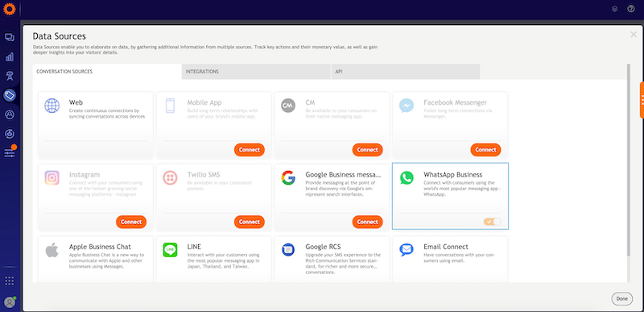Open the conversations icon in left sidebar
This screenshot has height=312, width=644.
[10, 37]
